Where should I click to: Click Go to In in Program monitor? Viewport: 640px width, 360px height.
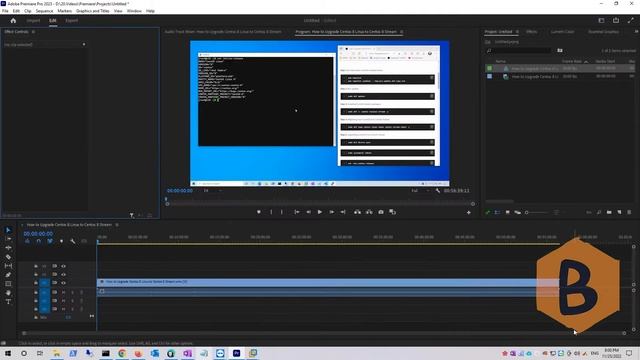(297, 212)
